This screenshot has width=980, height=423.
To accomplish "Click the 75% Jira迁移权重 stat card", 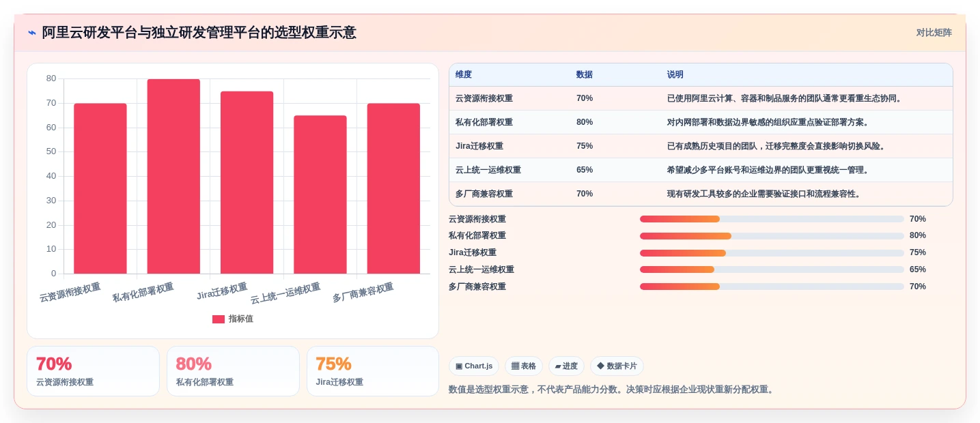I will pyautogui.click(x=373, y=371).
